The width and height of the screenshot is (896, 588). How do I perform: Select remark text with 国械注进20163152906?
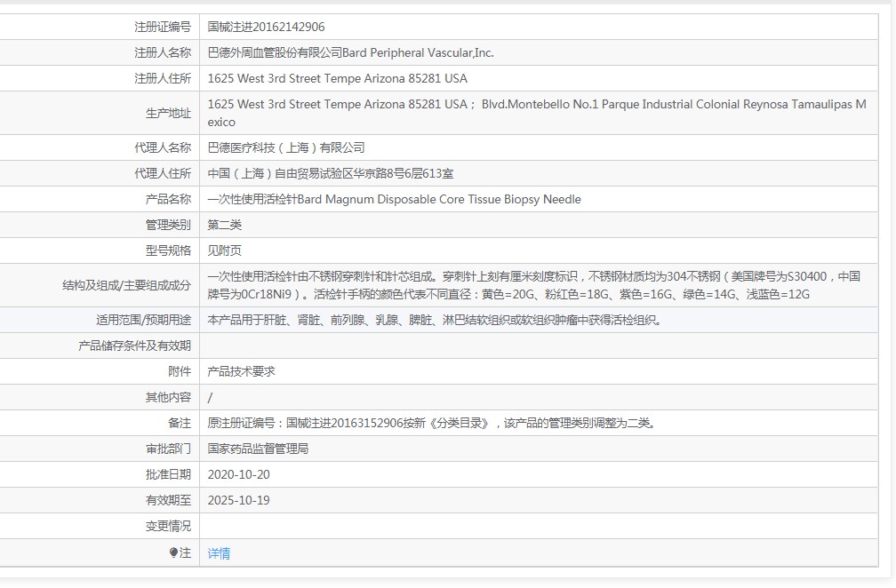(x=432, y=423)
